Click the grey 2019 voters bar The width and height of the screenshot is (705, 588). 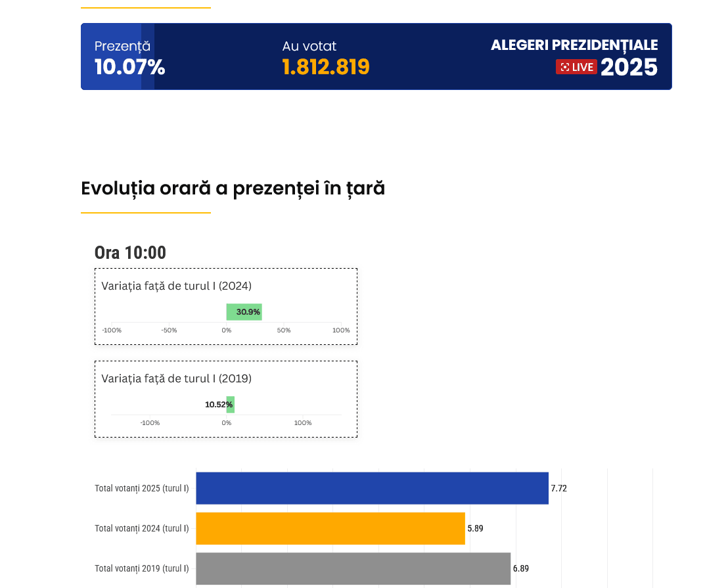coord(353,568)
